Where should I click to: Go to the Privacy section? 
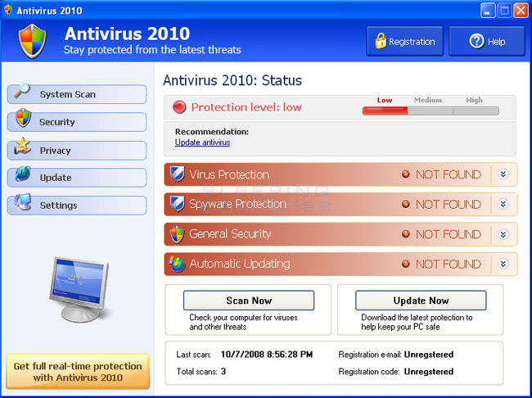[x=77, y=151]
